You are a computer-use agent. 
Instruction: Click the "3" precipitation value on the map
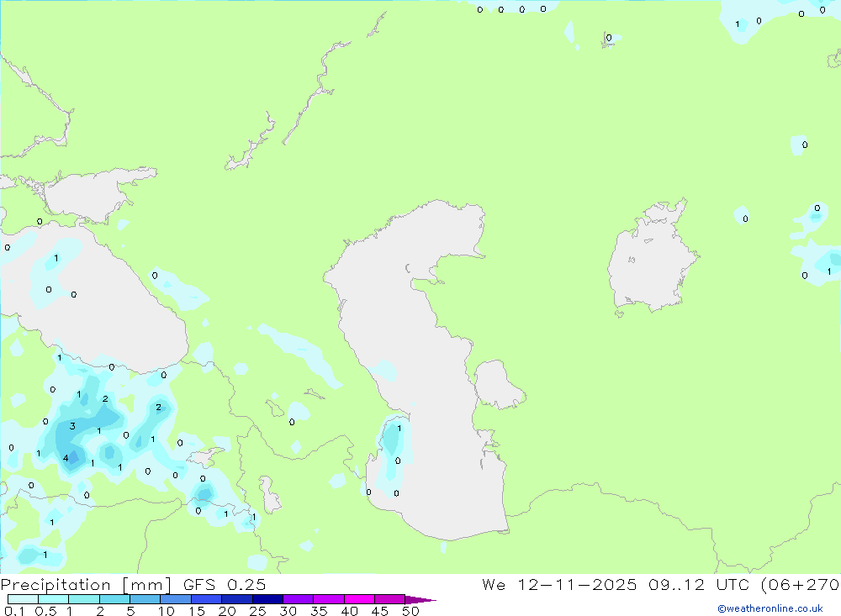pyautogui.click(x=72, y=426)
